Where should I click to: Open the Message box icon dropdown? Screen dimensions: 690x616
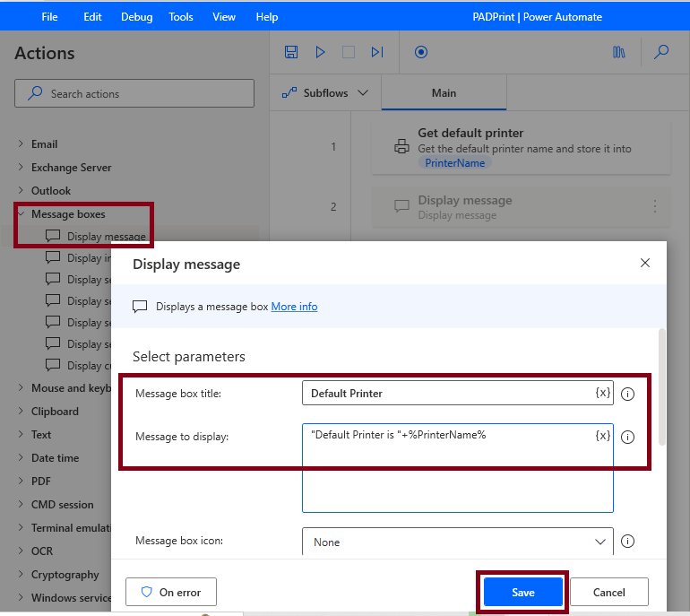[x=457, y=542]
